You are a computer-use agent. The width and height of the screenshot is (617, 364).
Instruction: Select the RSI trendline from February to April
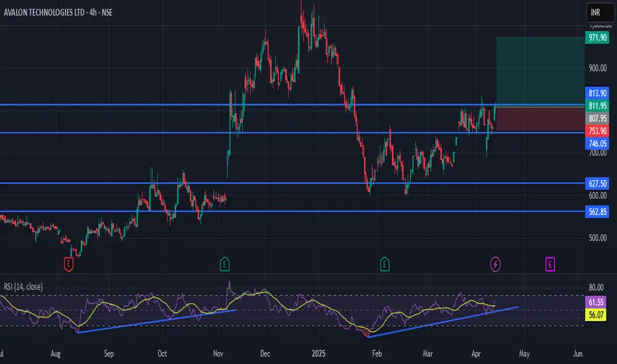pyautogui.click(x=443, y=322)
